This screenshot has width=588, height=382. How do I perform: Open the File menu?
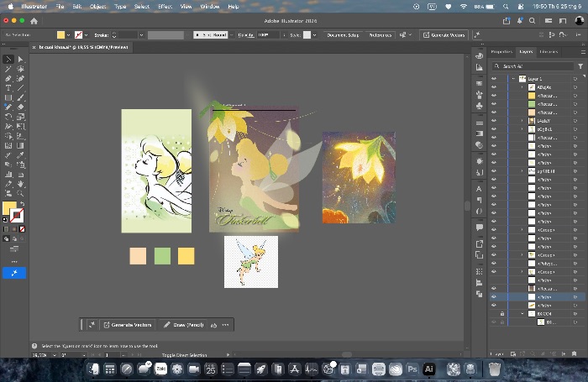click(x=60, y=7)
